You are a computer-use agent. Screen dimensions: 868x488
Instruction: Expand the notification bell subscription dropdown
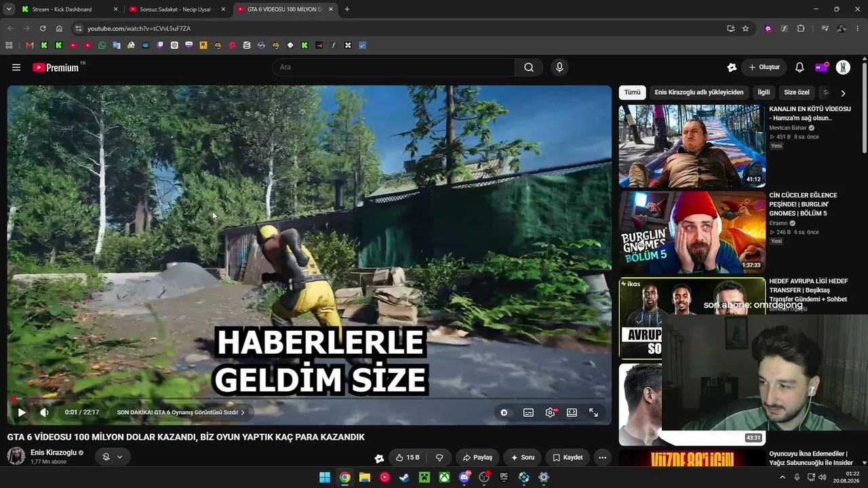113,457
